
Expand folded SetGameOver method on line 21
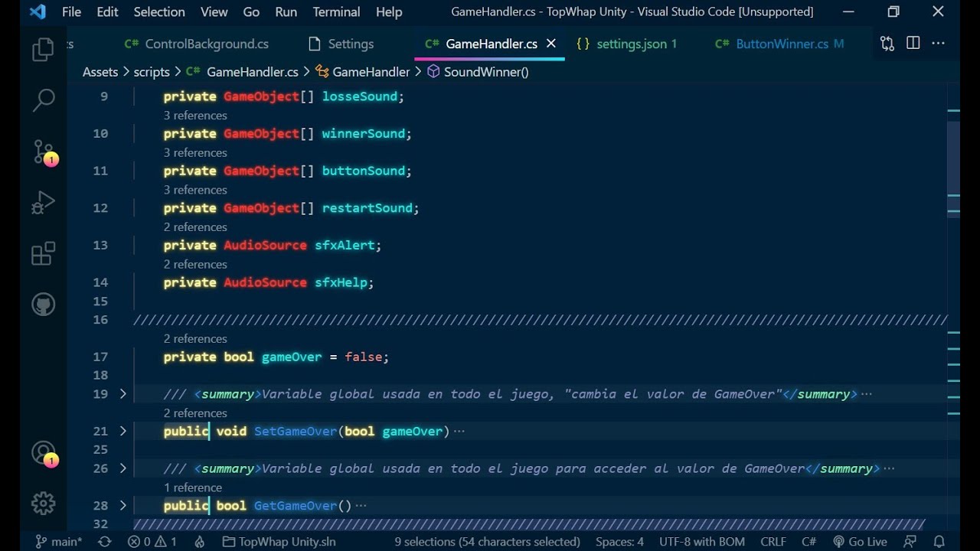point(122,431)
